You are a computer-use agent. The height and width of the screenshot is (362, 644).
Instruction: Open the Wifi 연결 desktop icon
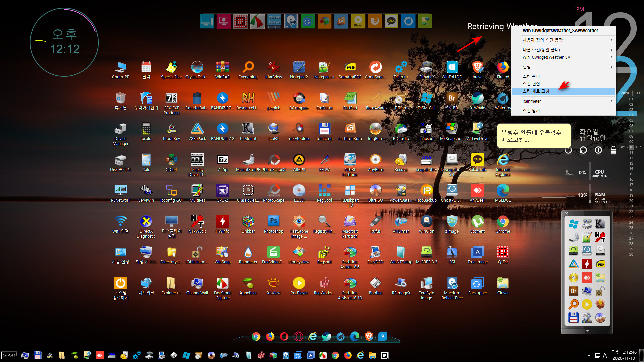point(120,224)
